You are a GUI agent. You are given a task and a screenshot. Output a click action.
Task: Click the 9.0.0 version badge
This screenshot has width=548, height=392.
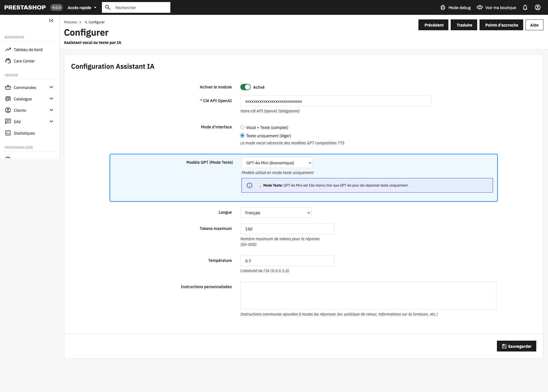57,7
